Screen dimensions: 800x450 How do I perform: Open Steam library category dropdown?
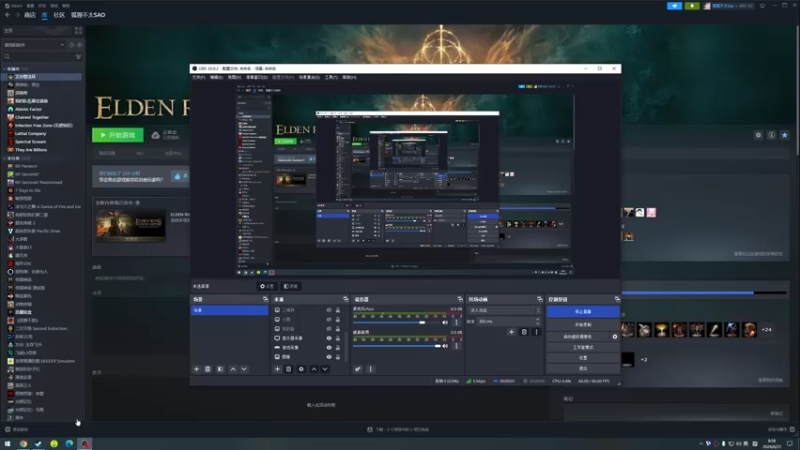pyautogui.click(x=34, y=45)
